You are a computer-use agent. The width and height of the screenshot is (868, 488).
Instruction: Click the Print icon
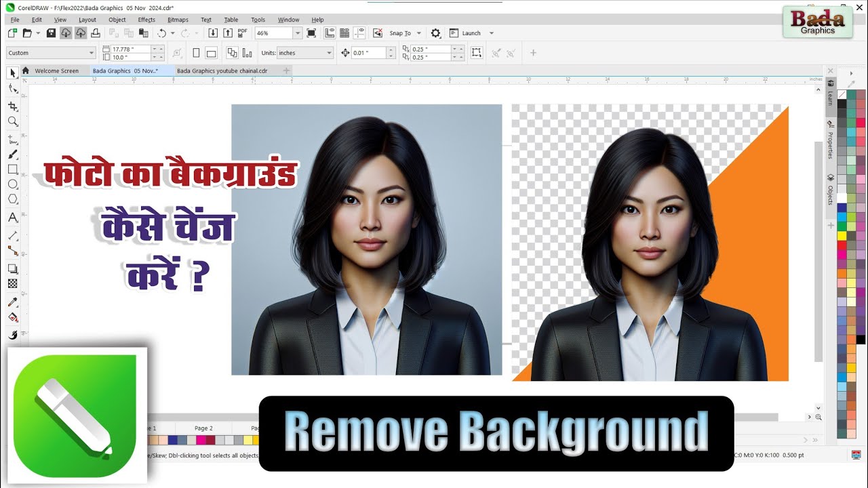pyautogui.click(x=96, y=33)
